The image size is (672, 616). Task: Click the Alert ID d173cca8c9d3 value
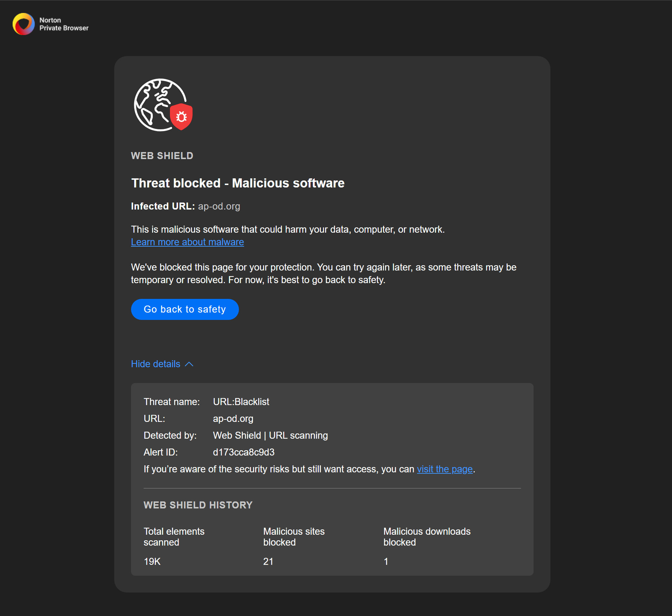244,452
